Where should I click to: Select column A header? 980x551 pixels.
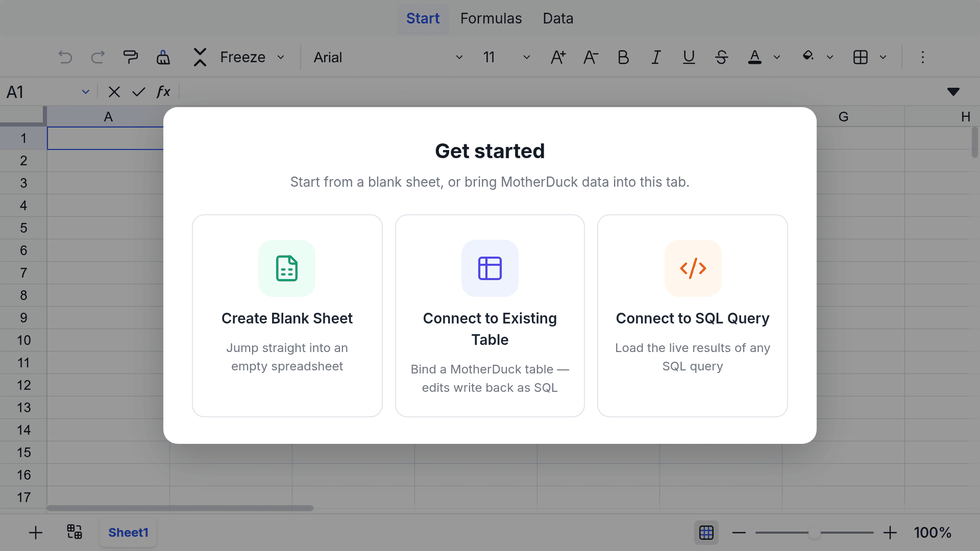108,117
